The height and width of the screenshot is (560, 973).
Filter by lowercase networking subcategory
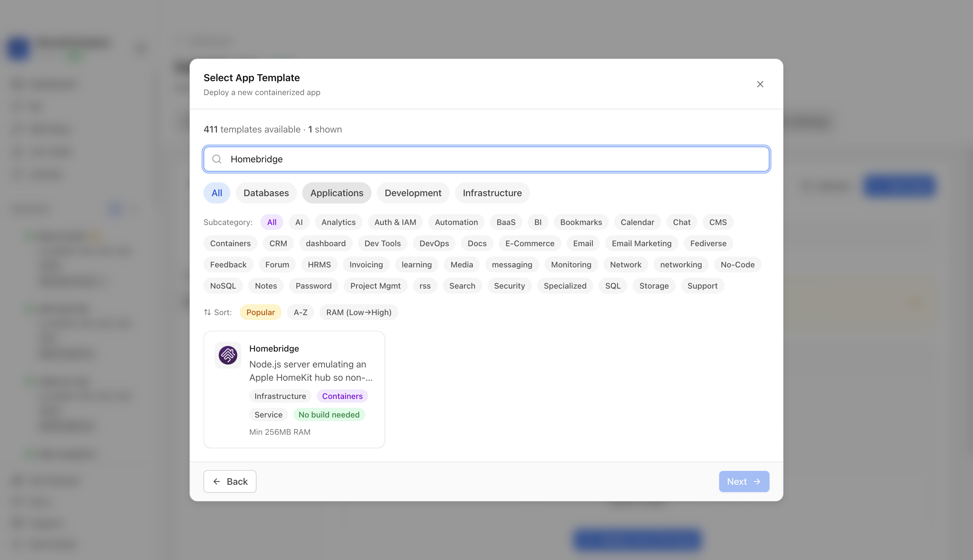[x=681, y=264]
